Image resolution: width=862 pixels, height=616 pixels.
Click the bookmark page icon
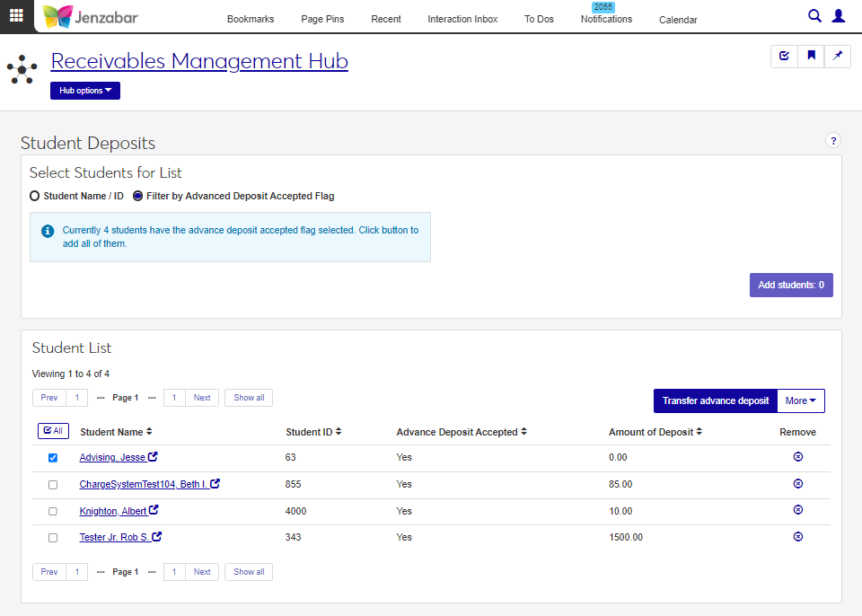(x=811, y=57)
